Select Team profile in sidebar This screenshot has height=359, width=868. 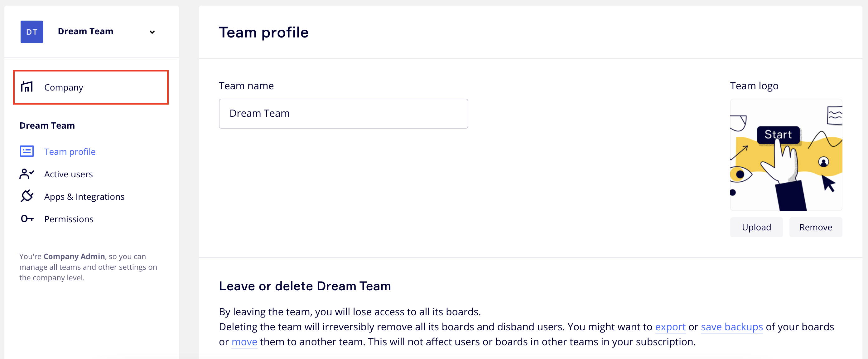tap(70, 152)
